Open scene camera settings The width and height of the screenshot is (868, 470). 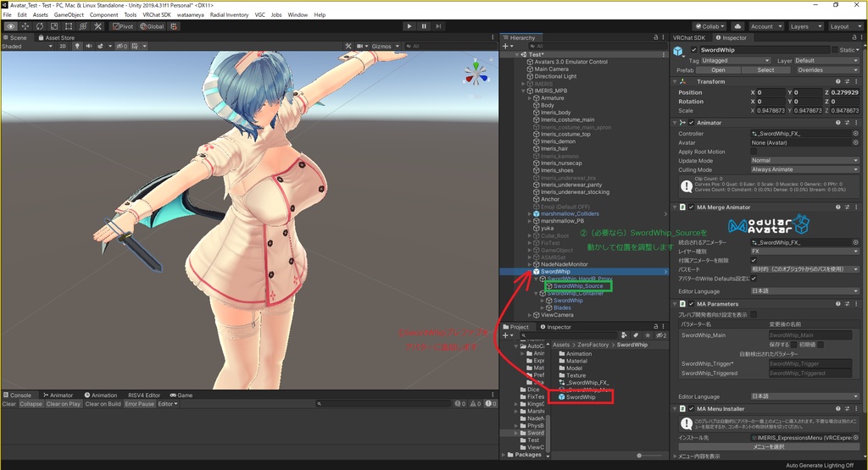click(360, 46)
